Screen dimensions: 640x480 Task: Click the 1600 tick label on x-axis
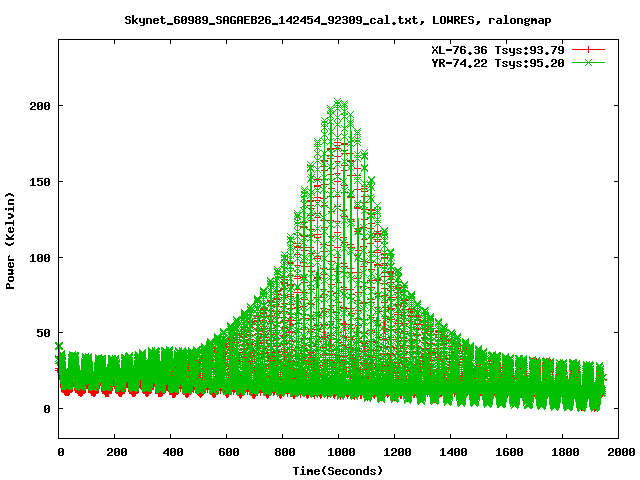point(506,453)
